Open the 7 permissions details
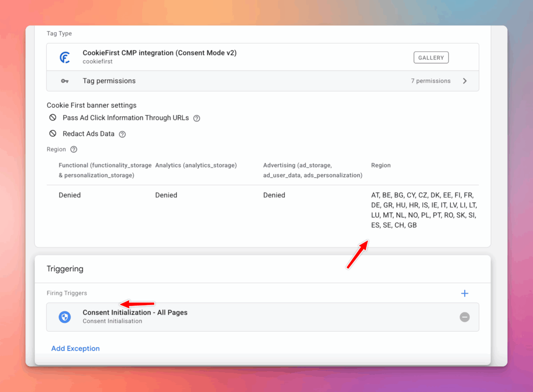 point(430,81)
